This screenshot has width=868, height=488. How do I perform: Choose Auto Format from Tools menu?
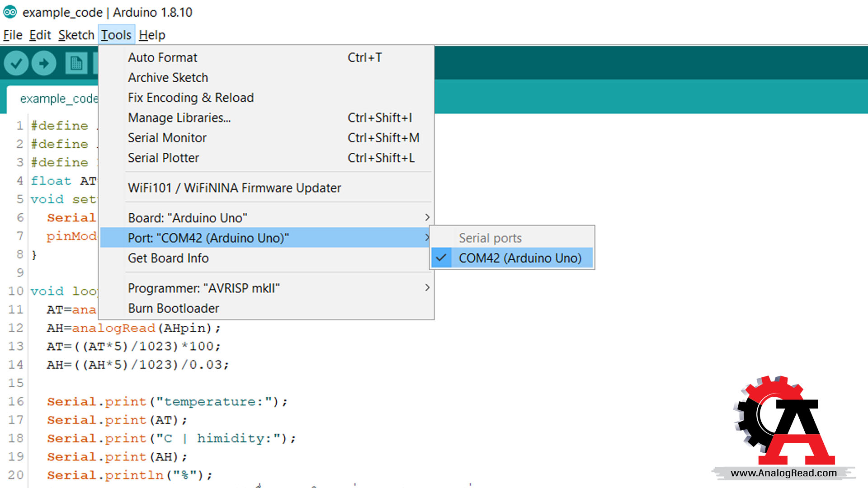pyautogui.click(x=266, y=57)
